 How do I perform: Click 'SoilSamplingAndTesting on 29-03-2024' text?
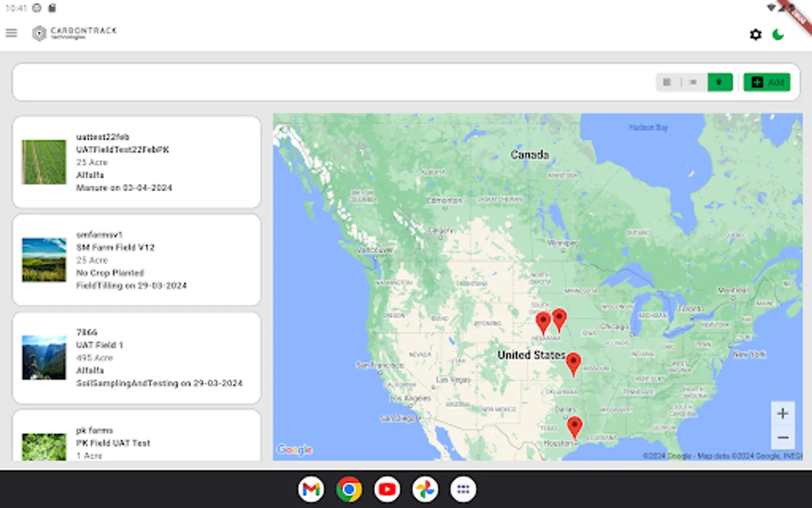[159, 383]
